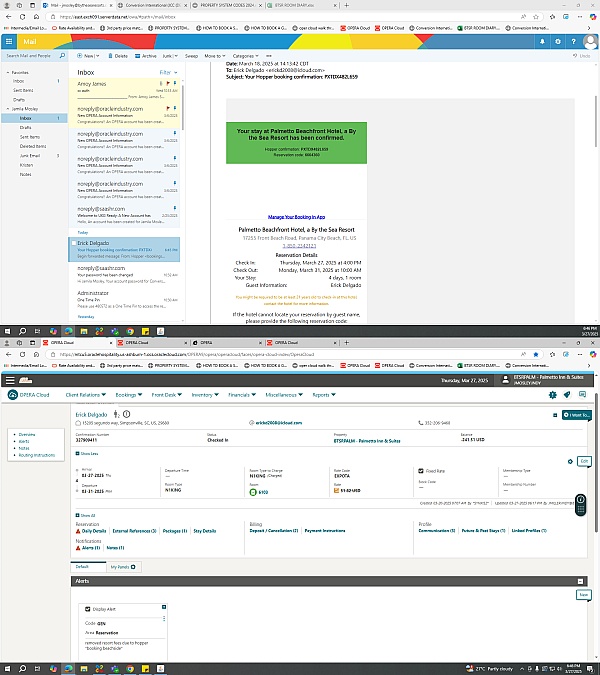This screenshot has width=600, height=675.
Task: Click the rate info icon beside the rate amount
Action: tap(337, 490)
